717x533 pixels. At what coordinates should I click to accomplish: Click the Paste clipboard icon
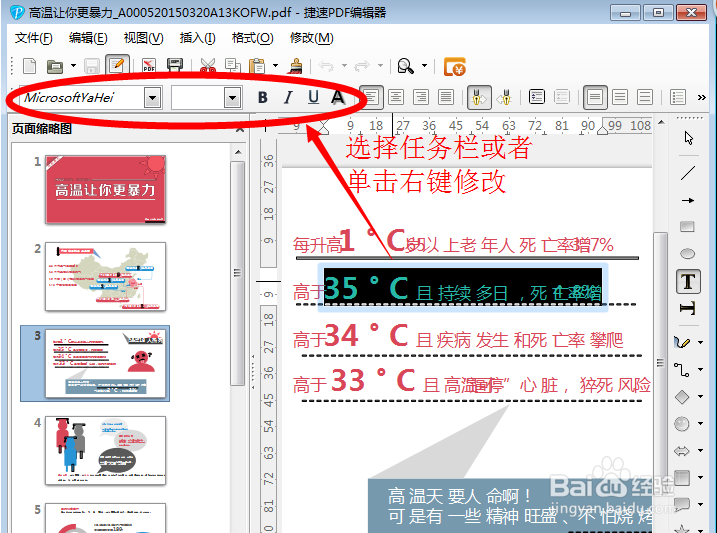(x=257, y=66)
